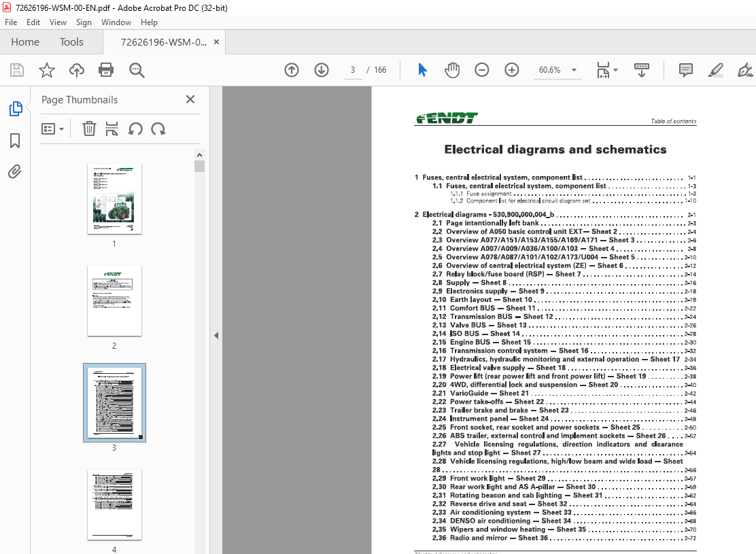This screenshot has width=756, height=554.
Task: Add bookmark star icon in toolbar
Action: 47,70
